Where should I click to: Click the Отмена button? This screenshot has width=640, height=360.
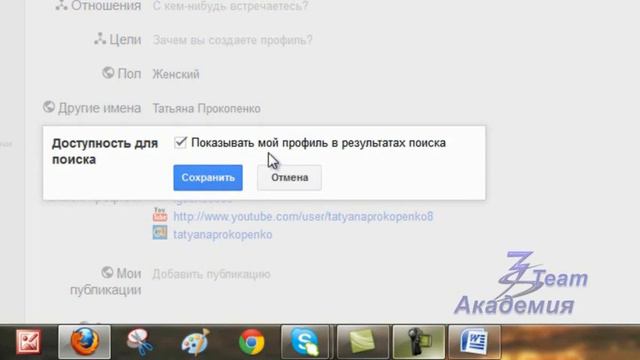point(289,178)
